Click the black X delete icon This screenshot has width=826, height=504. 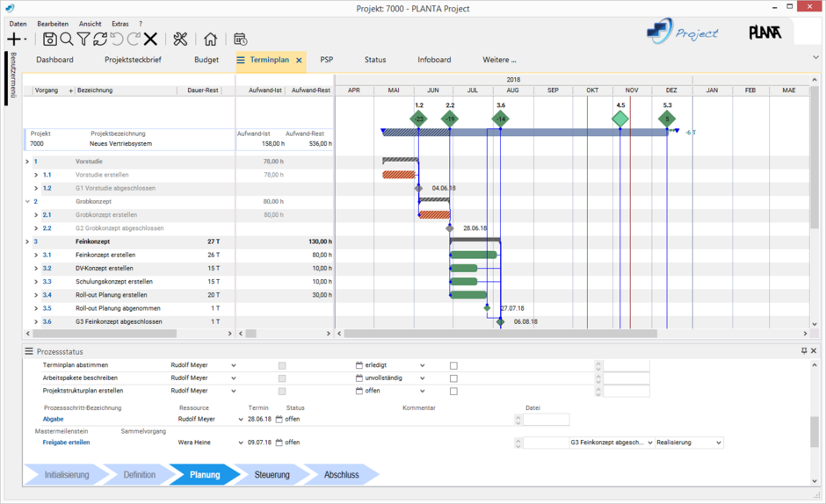click(x=150, y=39)
